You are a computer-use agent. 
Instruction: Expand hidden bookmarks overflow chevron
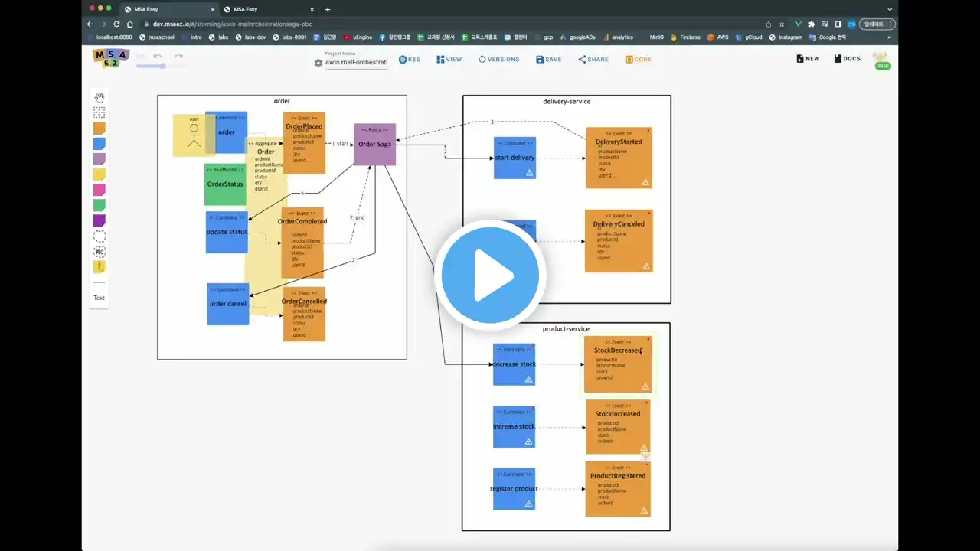889,37
